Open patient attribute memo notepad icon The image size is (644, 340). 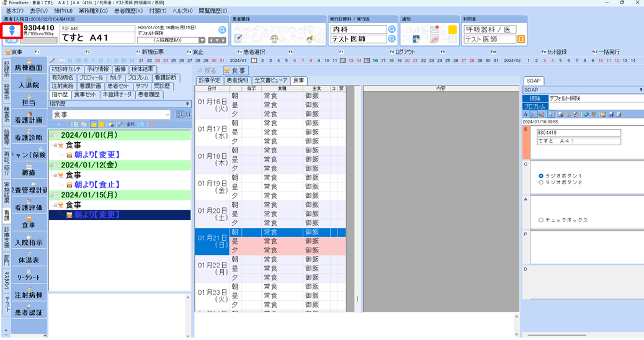point(238,38)
